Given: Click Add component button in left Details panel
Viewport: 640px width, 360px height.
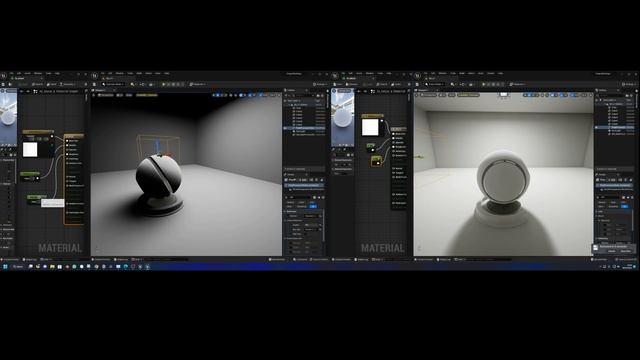Looking at the screenshot, I should coord(302,180).
